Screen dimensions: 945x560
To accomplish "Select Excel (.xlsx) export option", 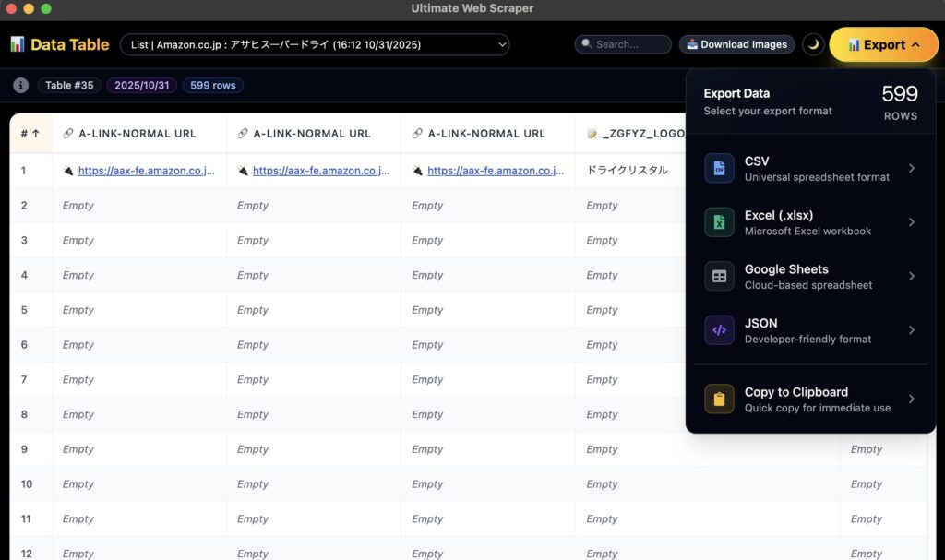I will [x=807, y=222].
